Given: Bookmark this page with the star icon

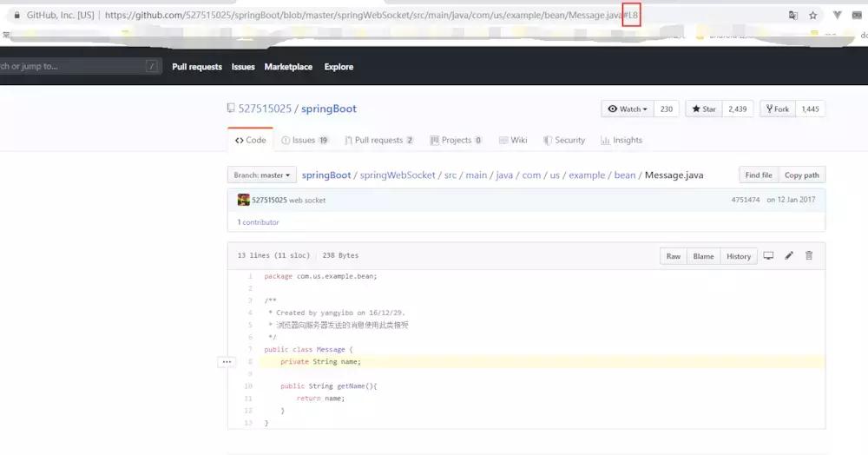Looking at the screenshot, I should 812,15.
